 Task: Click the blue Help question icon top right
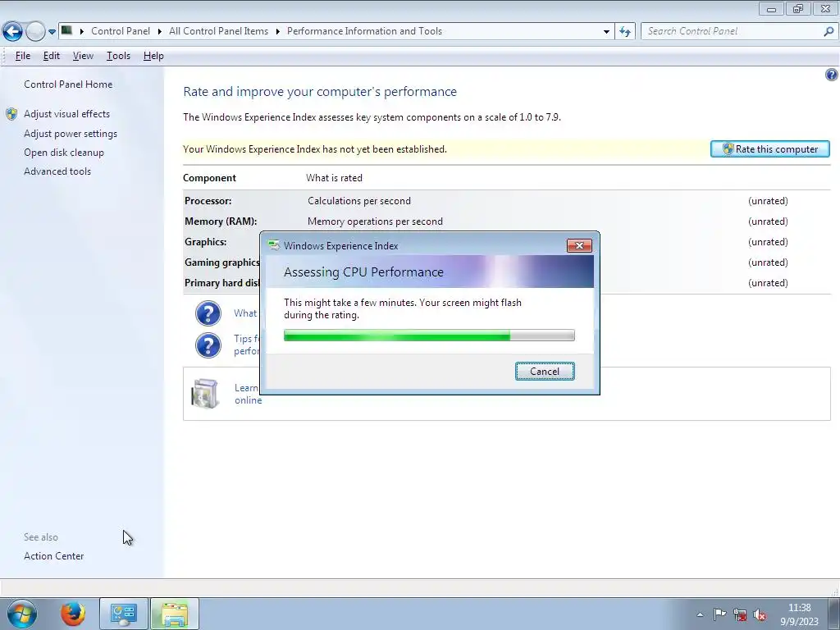pos(831,75)
